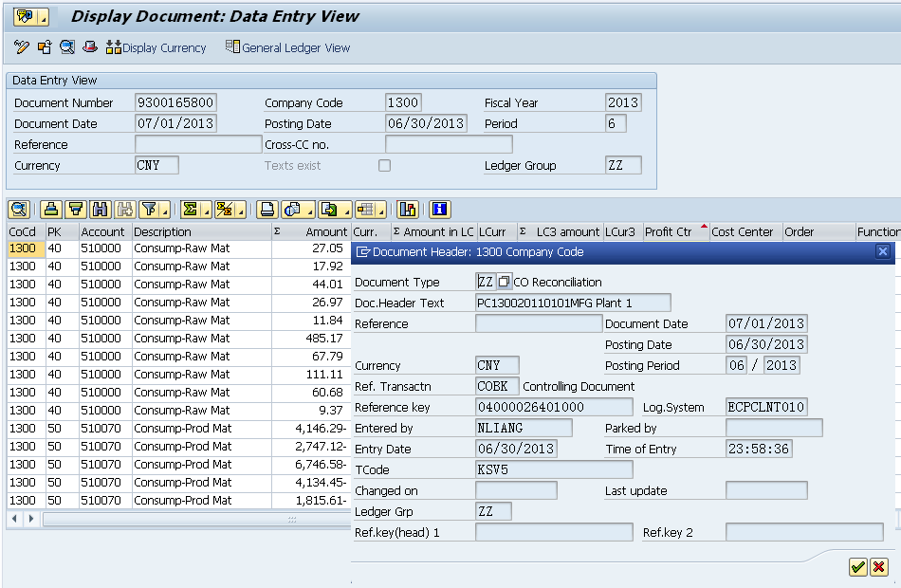Confirm dialog with the green checkmark

coord(857,567)
